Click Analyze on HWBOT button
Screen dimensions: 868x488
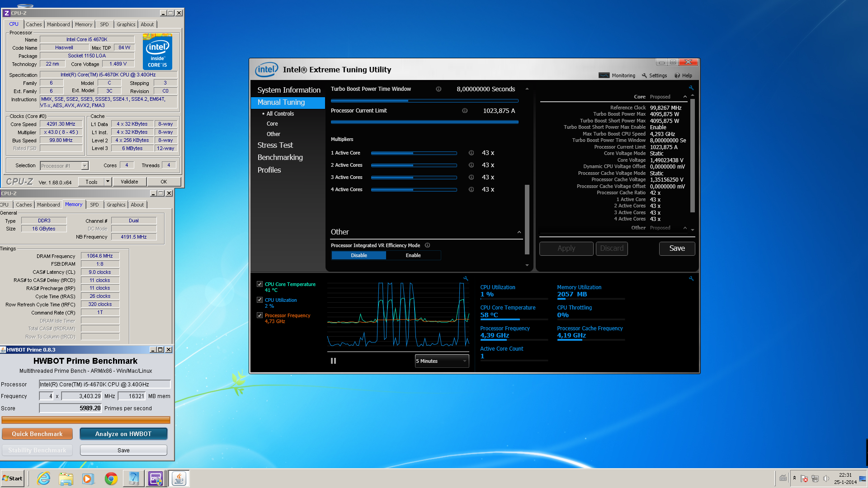pos(123,434)
